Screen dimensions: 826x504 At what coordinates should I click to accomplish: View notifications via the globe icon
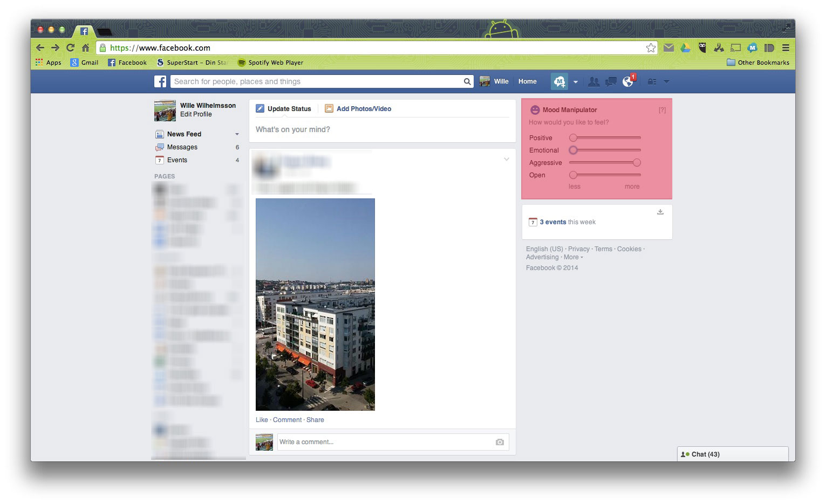point(627,81)
